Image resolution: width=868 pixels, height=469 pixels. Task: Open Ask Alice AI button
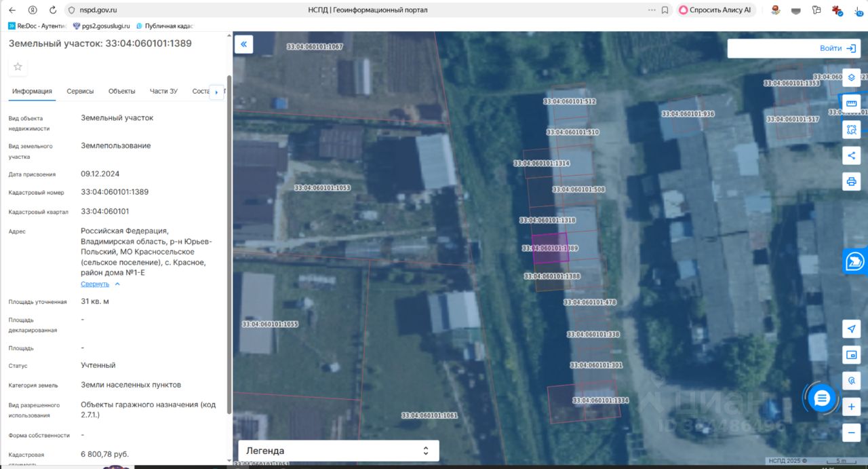tap(715, 10)
